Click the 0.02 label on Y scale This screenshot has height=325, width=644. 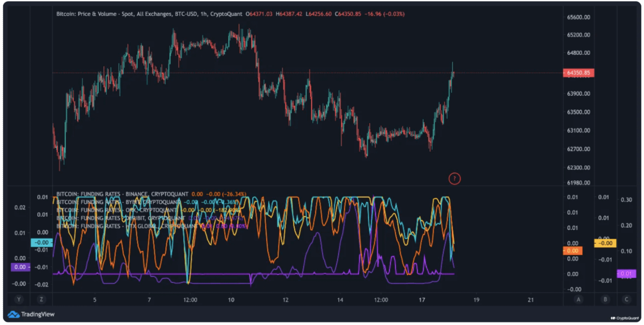point(20,208)
